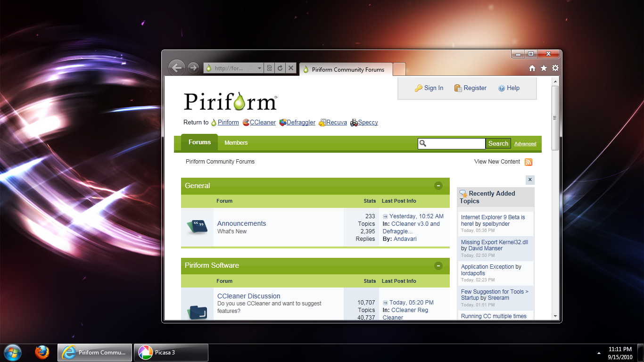
Task: Open topic 'Running CC multiple times'
Action: coord(494,316)
